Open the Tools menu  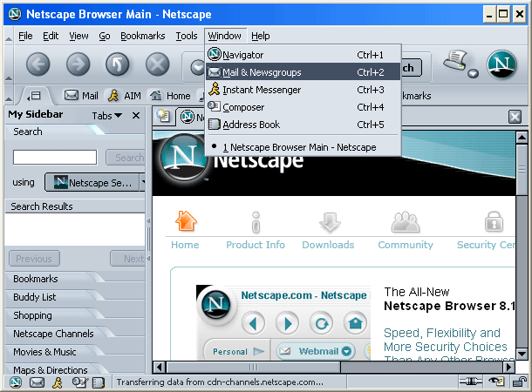click(187, 36)
